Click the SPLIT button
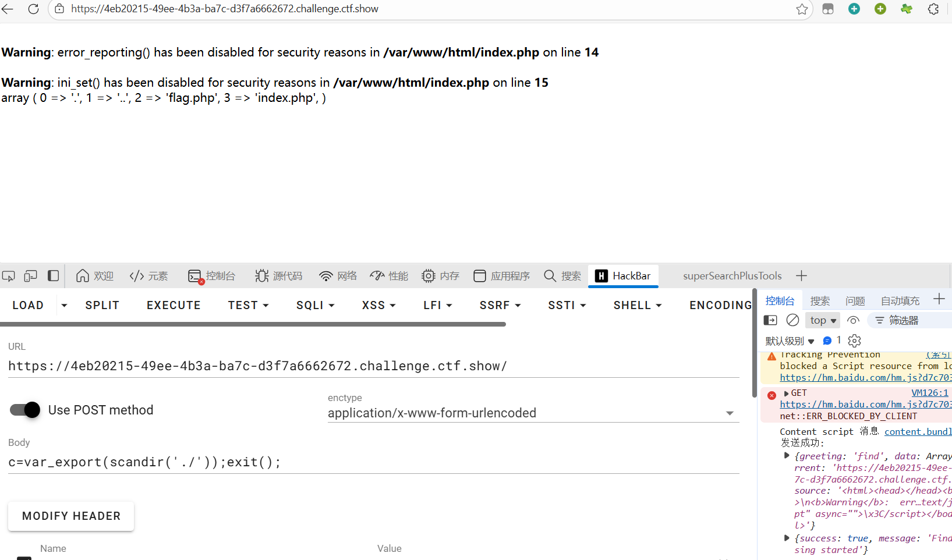The height and width of the screenshot is (560, 952). [102, 305]
